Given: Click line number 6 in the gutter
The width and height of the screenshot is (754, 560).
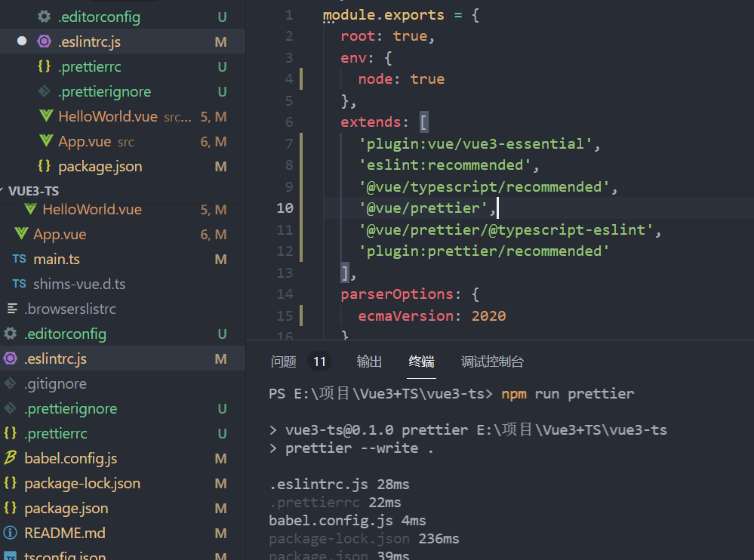Looking at the screenshot, I should pyautogui.click(x=288, y=122).
